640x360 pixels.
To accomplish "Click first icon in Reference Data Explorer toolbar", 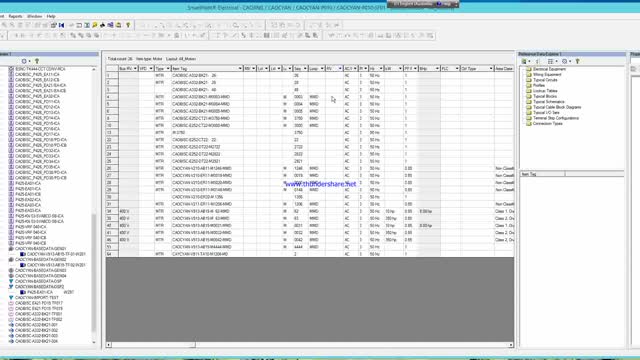I will click(525, 61).
